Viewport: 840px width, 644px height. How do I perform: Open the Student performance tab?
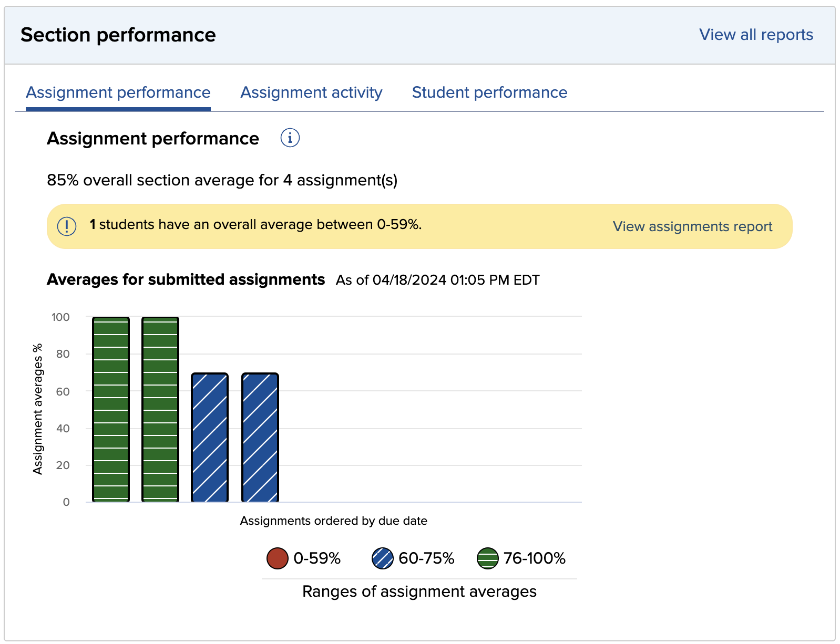[x=489, y=92]
